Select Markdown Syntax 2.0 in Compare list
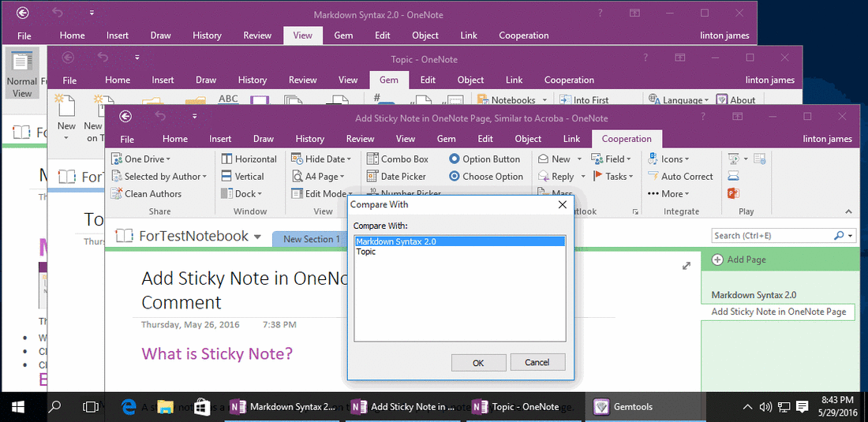The image size is (868, 422). click(459, 241)
